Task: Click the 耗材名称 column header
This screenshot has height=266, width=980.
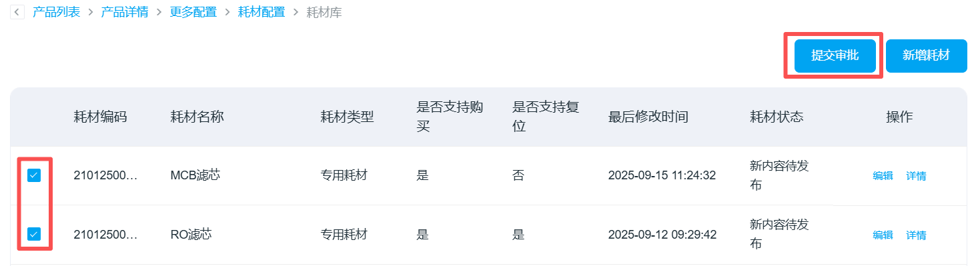Action: tap(197, 117)
